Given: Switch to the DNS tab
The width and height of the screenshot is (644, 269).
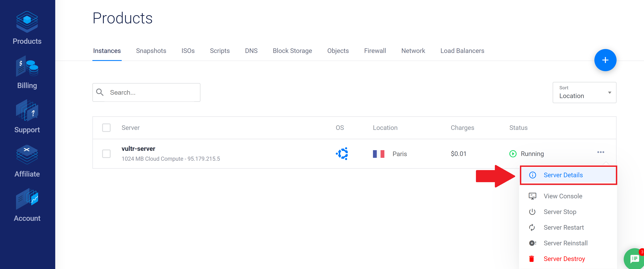Looking at the screenshot, I should point(251,51).
